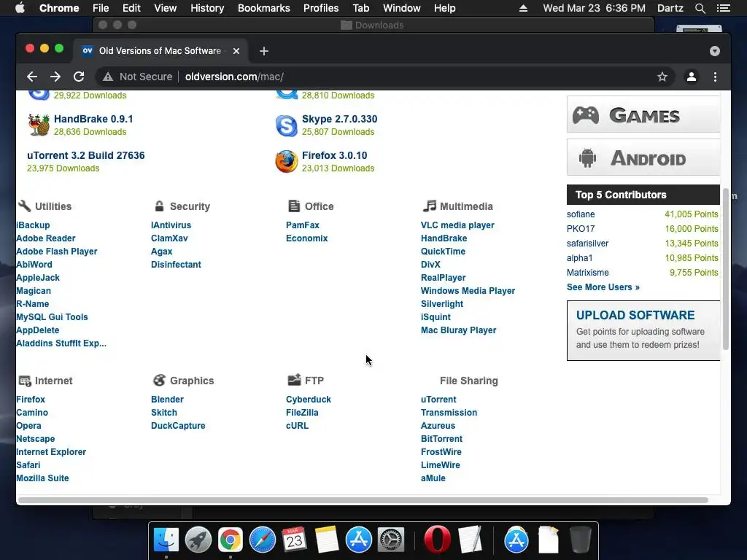
Task: Open the Internet Explorer link
Action: [x=51, y=452]
